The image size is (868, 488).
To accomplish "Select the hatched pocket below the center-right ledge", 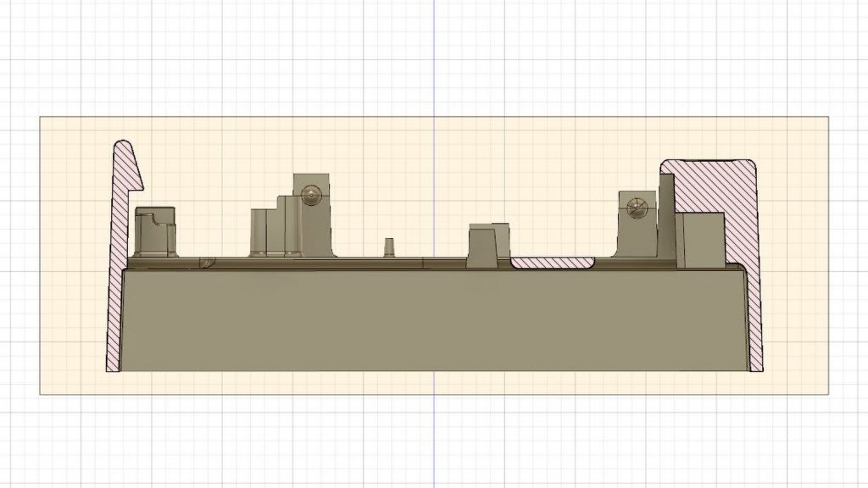I will (554, 263).
